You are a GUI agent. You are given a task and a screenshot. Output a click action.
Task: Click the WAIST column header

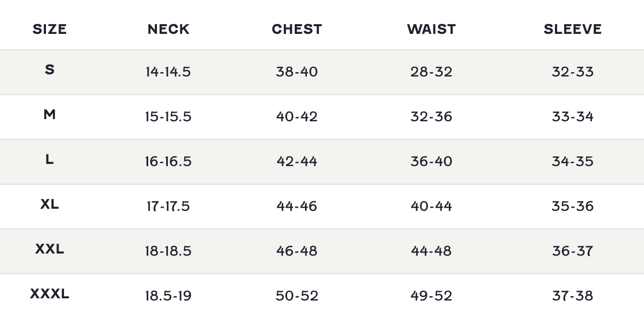click(x=431, y=29)
